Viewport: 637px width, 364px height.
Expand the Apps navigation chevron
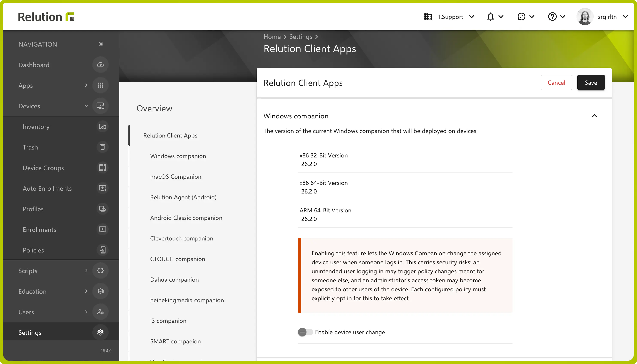[86, 85]
